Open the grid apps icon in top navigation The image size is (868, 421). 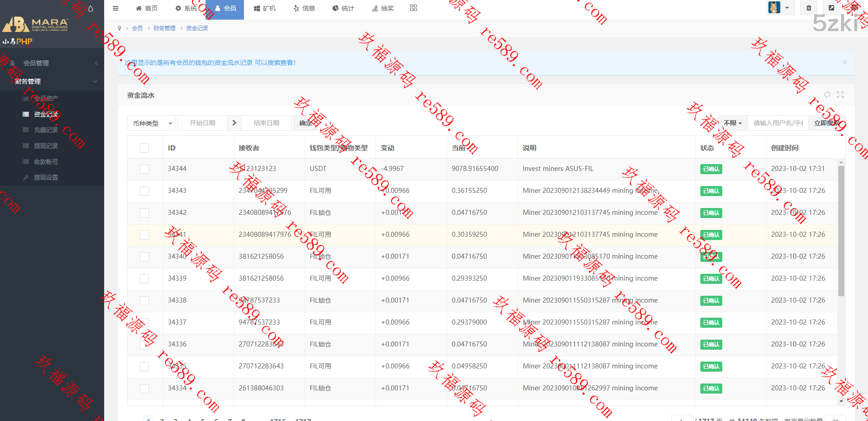[413, 8]
